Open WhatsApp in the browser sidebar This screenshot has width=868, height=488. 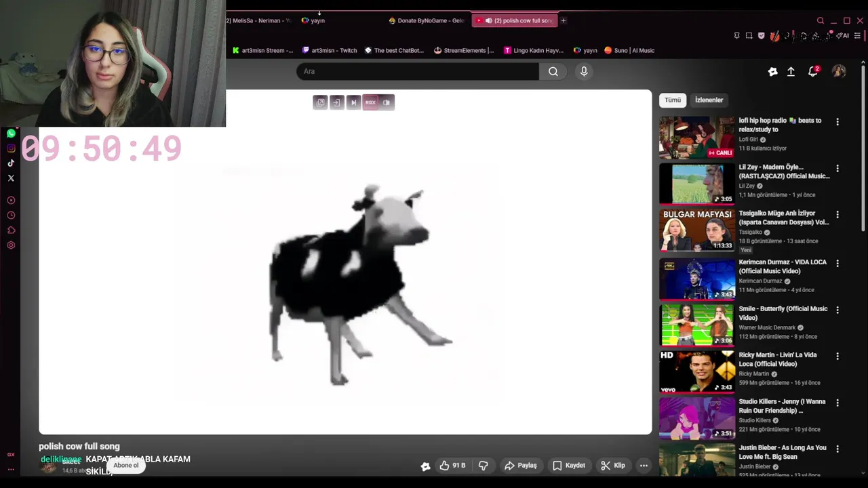click(x=11, y=134)
